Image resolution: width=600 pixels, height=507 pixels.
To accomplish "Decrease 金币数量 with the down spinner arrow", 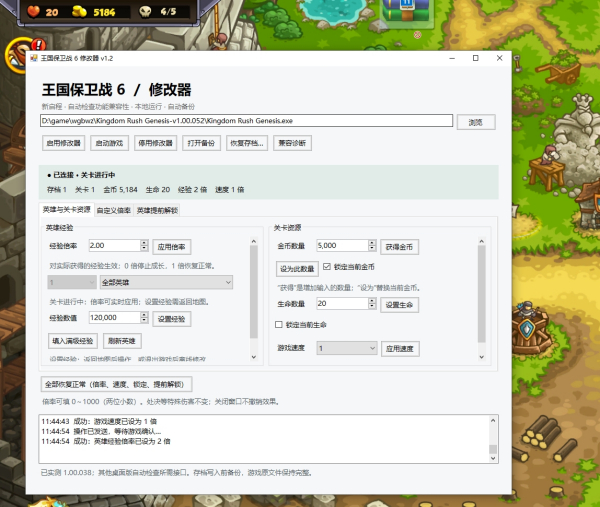I will coord(372,248).
